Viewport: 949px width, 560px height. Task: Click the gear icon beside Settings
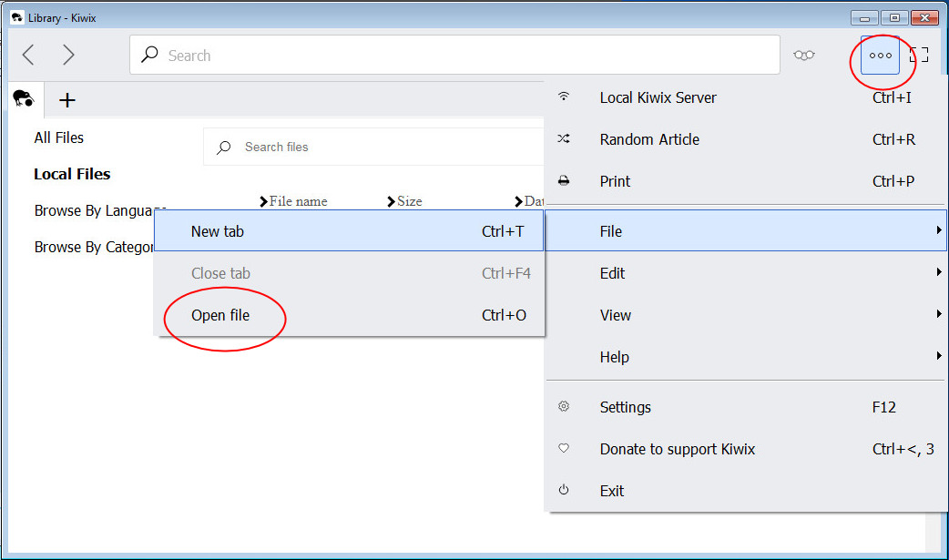[564, 406]
